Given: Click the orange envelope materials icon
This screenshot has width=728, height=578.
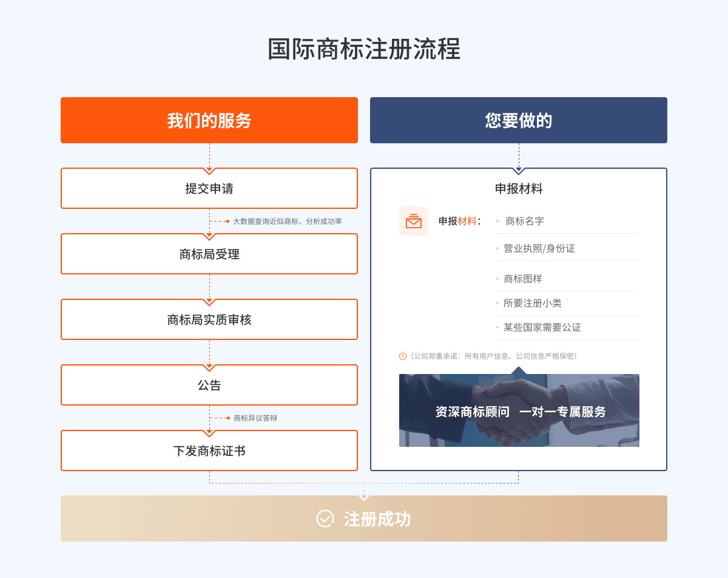Looking at the screenshot, I should click(413, 221).
